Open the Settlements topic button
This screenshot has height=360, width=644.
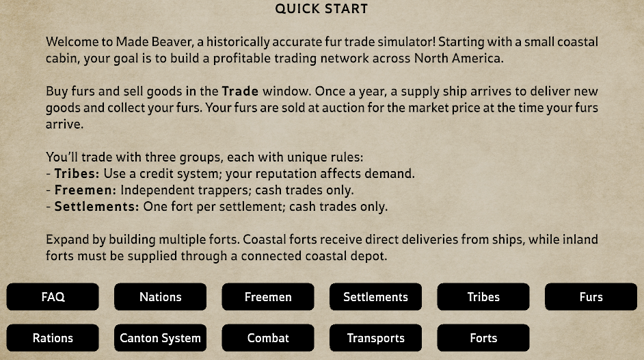[x=375, y=297]
